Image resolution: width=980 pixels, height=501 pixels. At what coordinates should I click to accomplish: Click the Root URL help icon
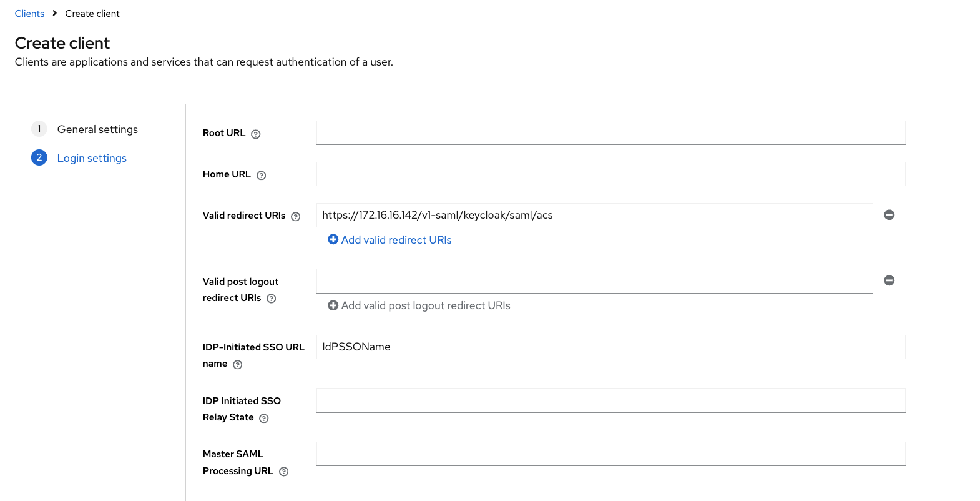[x=255, y=134]
